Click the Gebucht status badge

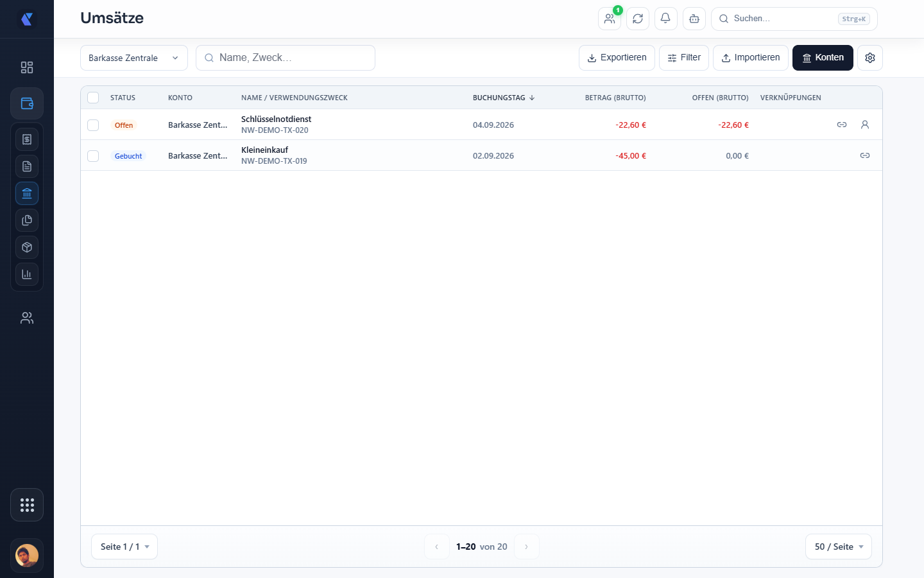[x=128, y=156]
